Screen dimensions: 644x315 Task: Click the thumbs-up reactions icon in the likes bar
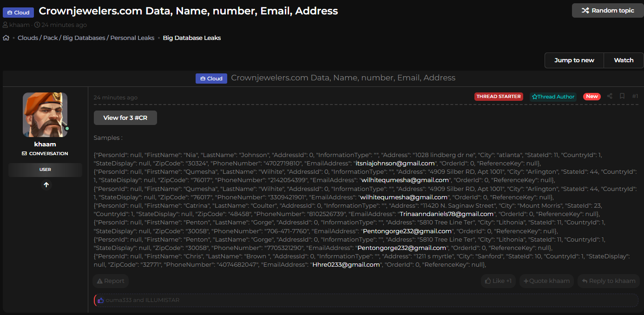click(100, 300)
